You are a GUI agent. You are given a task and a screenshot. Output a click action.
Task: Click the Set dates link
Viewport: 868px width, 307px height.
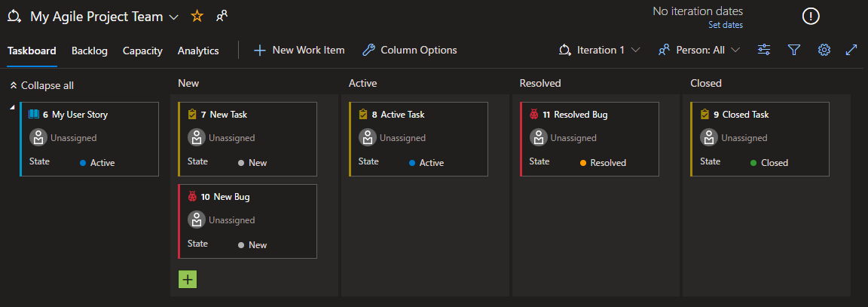725,25
